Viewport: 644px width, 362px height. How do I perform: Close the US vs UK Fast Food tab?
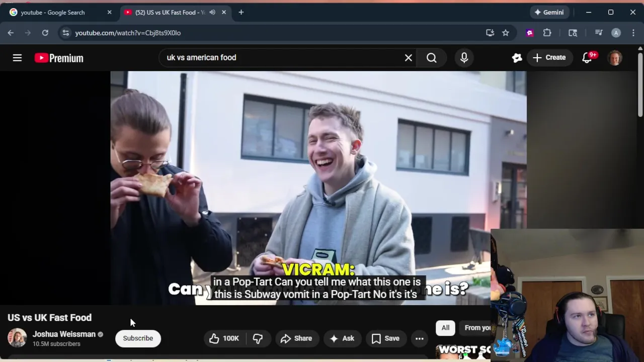coord(224,12)
